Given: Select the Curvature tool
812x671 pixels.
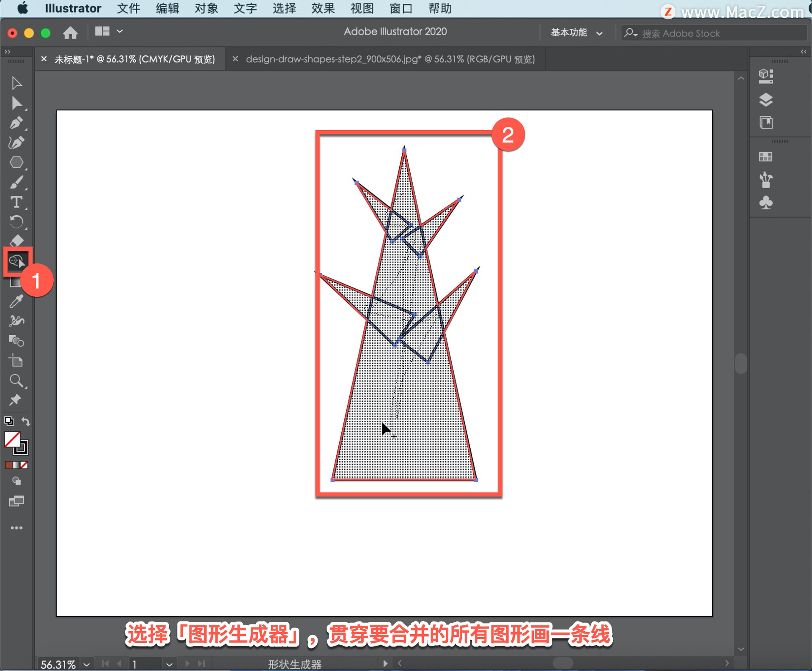Looking at the screenshot, I should 16,143.
